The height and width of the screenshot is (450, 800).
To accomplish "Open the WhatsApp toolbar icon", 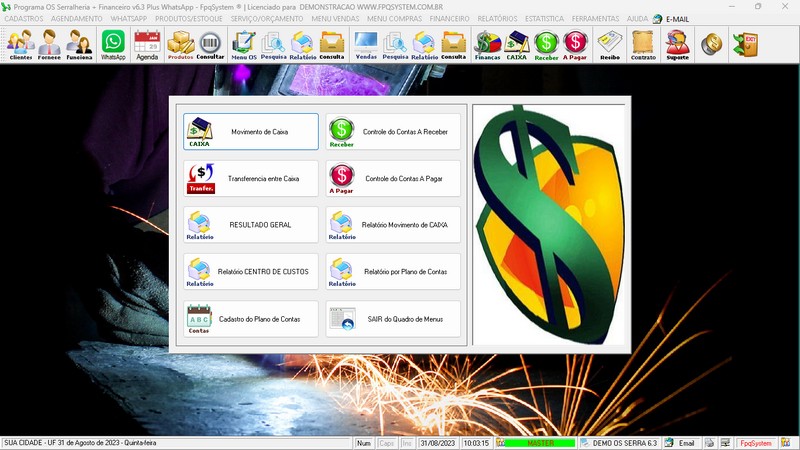I will click(114, 44).
